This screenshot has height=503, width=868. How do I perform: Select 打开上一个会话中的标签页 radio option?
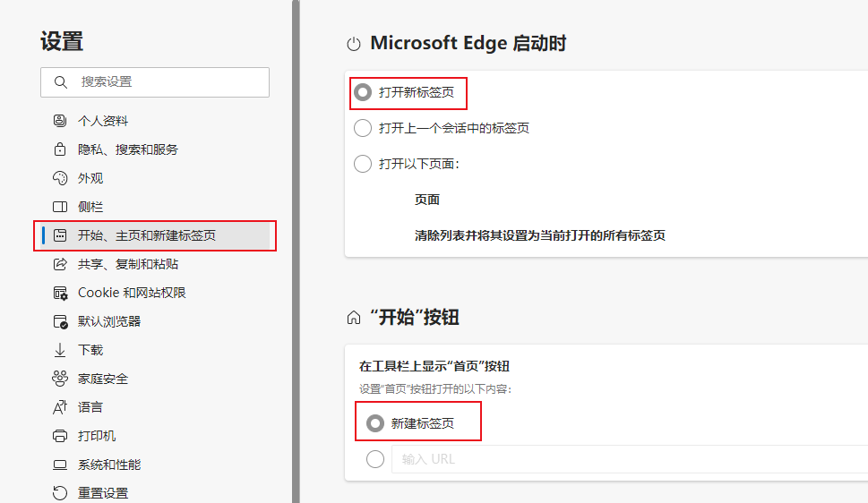click(363, 128)
